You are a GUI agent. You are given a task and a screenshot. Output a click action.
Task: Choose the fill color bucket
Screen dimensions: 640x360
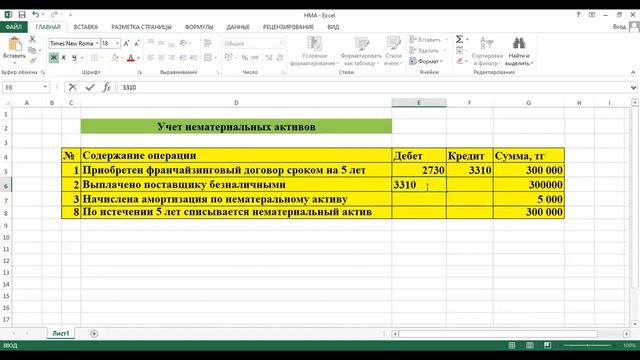point(115,58)
